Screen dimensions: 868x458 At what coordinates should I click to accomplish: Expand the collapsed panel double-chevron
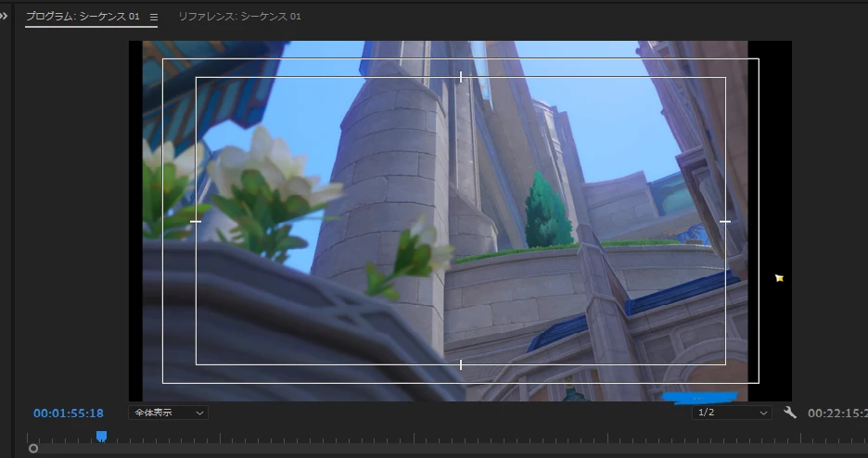pos(4,16)
